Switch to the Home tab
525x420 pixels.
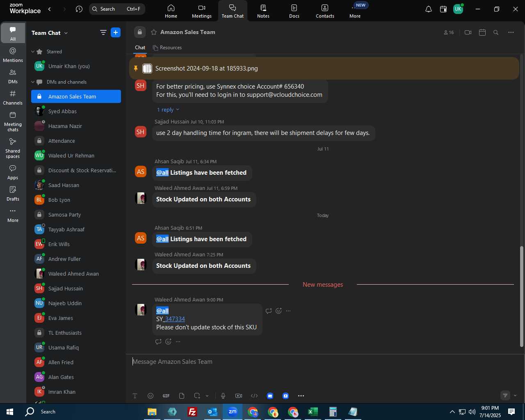click(x=171, y=11)
